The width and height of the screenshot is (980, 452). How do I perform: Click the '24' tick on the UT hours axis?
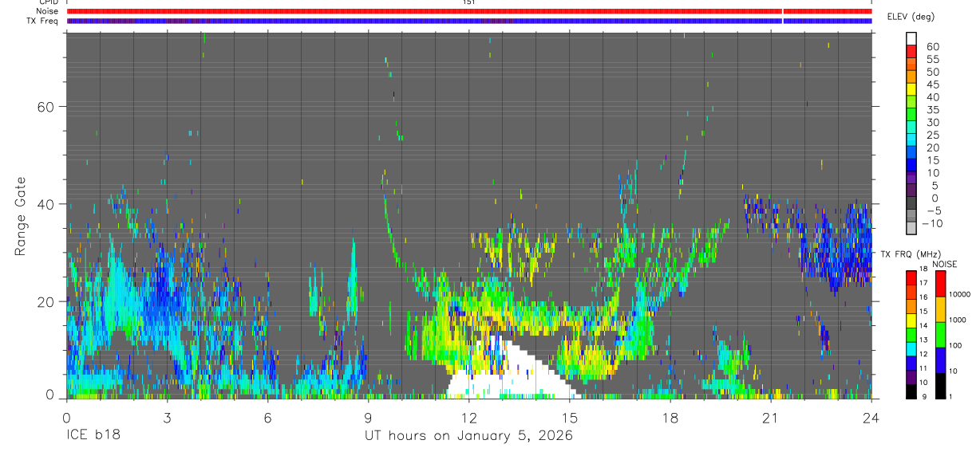pyautogui.click(x=871, y=418)
